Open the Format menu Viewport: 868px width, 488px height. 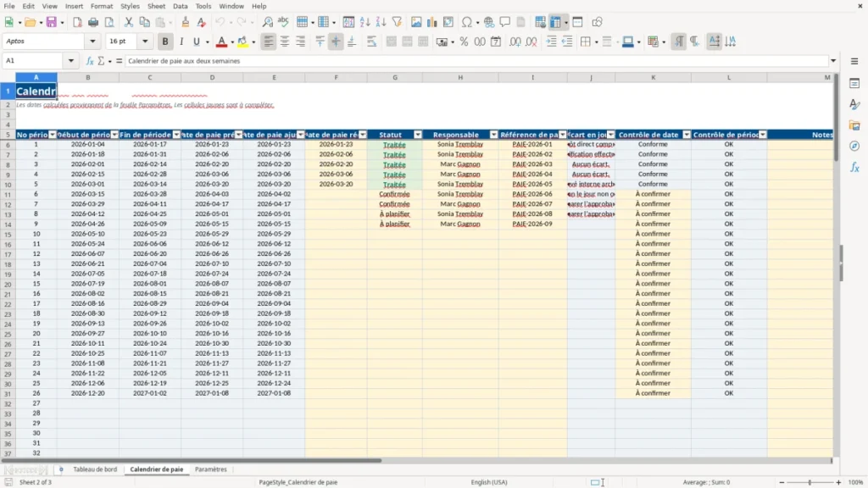click(x=102, y=6)
